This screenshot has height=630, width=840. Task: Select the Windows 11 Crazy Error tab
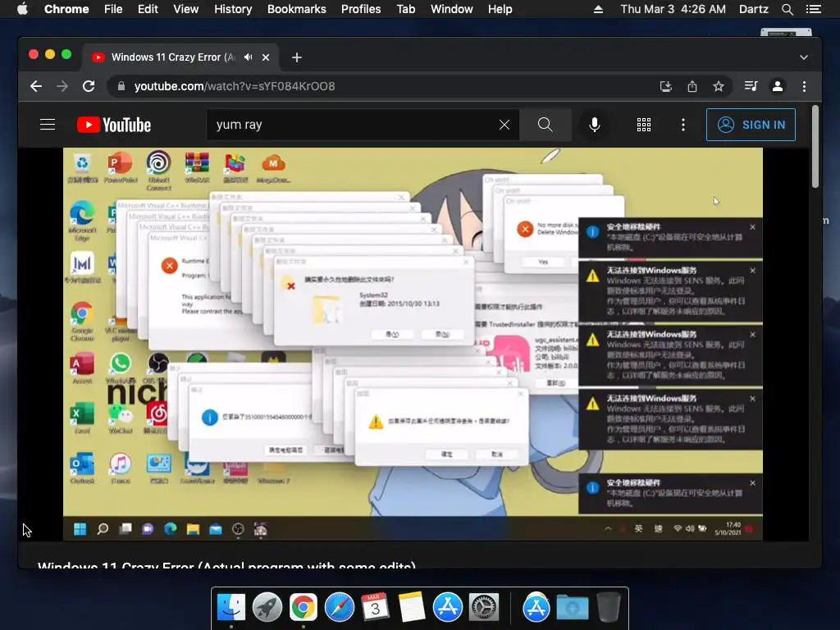tap(173, 57)
